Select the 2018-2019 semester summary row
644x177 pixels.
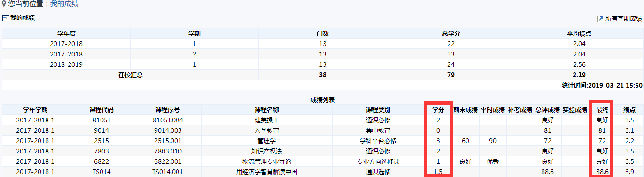point(322,64)
